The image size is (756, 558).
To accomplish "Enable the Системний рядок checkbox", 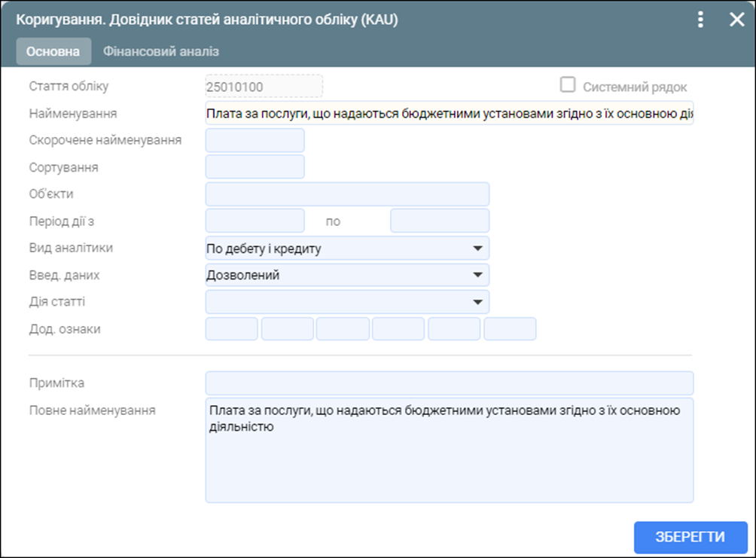I will (x=565, y=86).
